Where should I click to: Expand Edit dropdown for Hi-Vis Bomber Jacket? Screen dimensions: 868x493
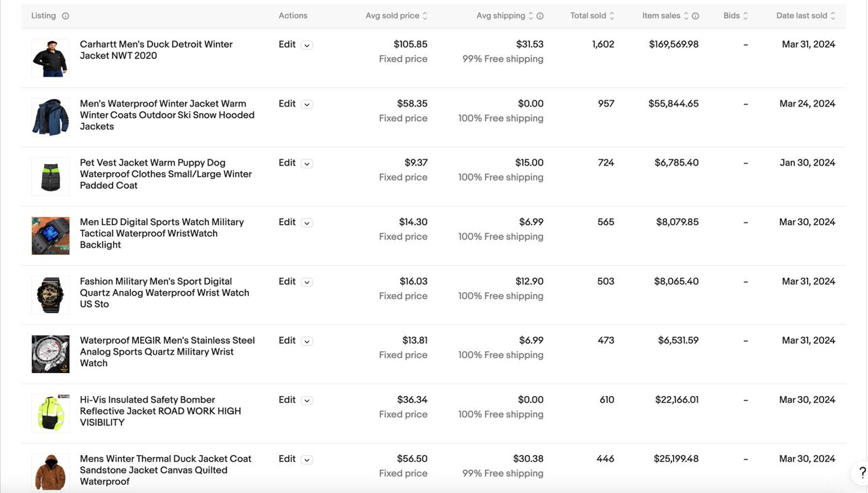click(x=307, y=400)
